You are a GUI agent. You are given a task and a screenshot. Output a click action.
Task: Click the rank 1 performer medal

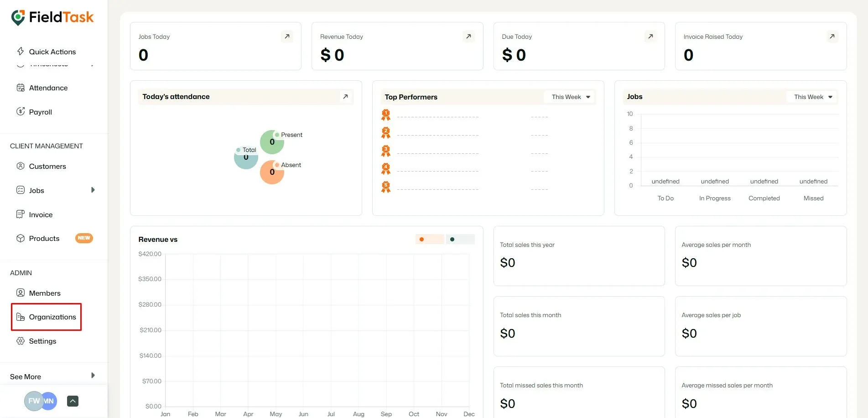pyautogui.click(x=386, y=115)
